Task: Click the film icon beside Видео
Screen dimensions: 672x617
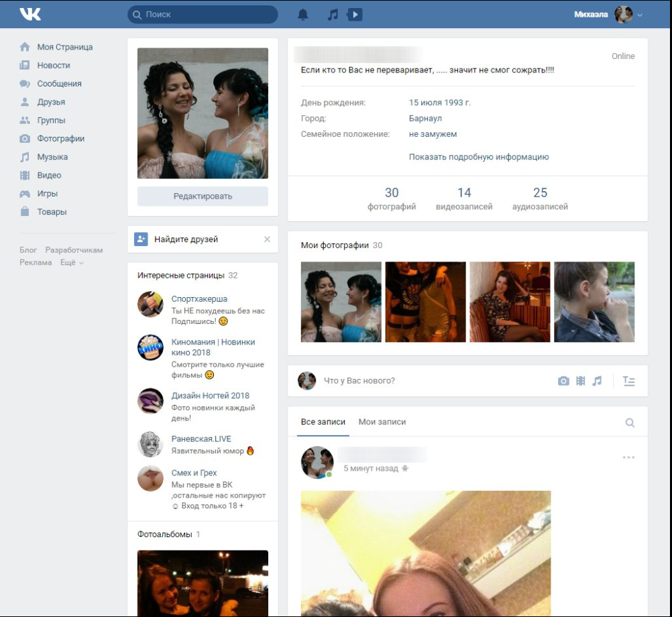Action: [25, 175]
